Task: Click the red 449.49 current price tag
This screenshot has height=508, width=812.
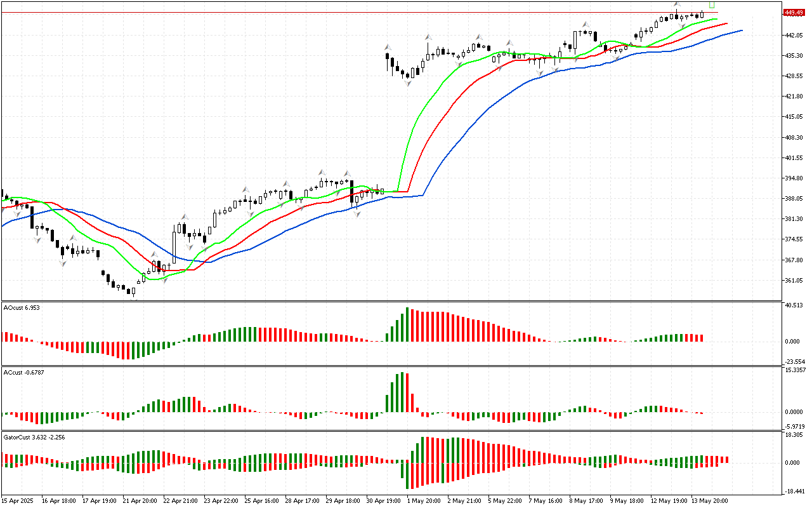Action: point(792,12)
